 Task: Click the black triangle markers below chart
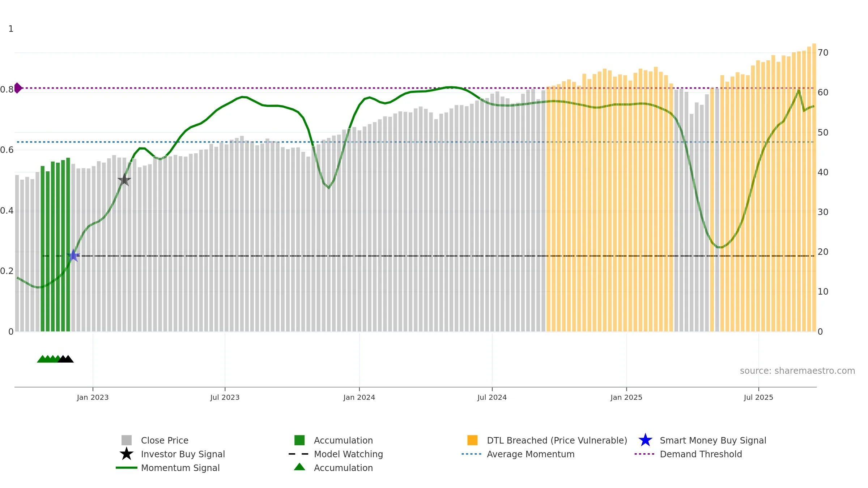click(x=66, y=359)
